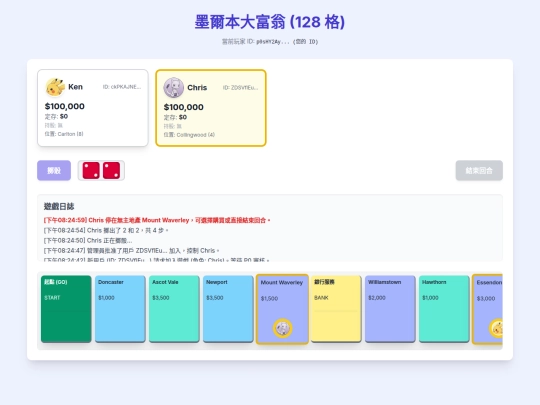This screenshot has height=405, width=540.
Task: Click Ken's player ID text
Action: coord(122,87)
